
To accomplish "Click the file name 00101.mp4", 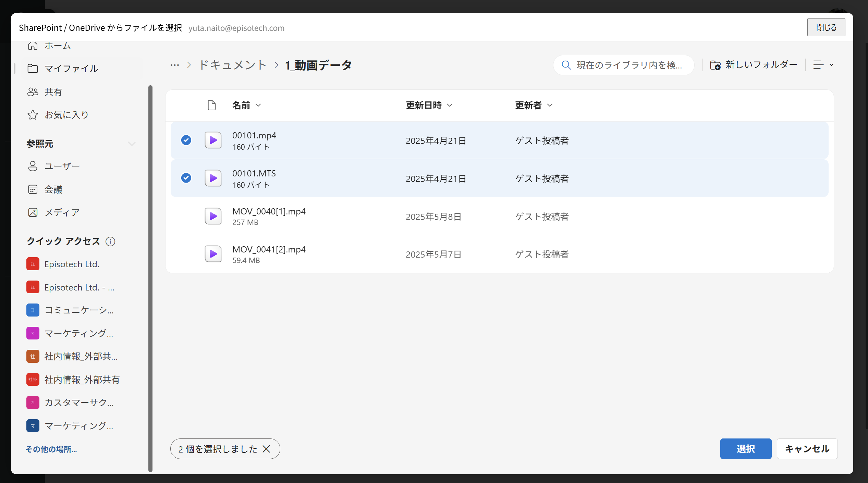I will (254, 135).
